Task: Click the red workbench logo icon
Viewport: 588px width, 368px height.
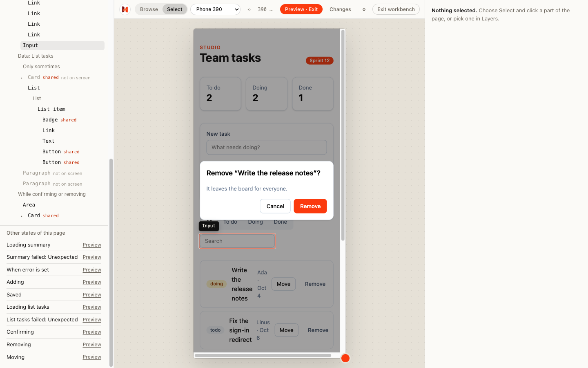Action: (x=125, y=9)
